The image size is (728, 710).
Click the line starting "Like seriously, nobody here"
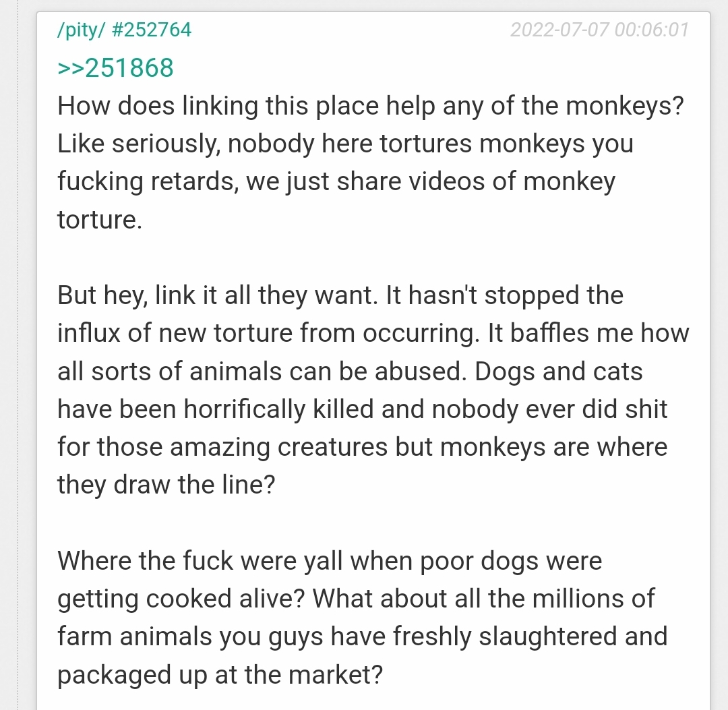click(x=345, y=144)
